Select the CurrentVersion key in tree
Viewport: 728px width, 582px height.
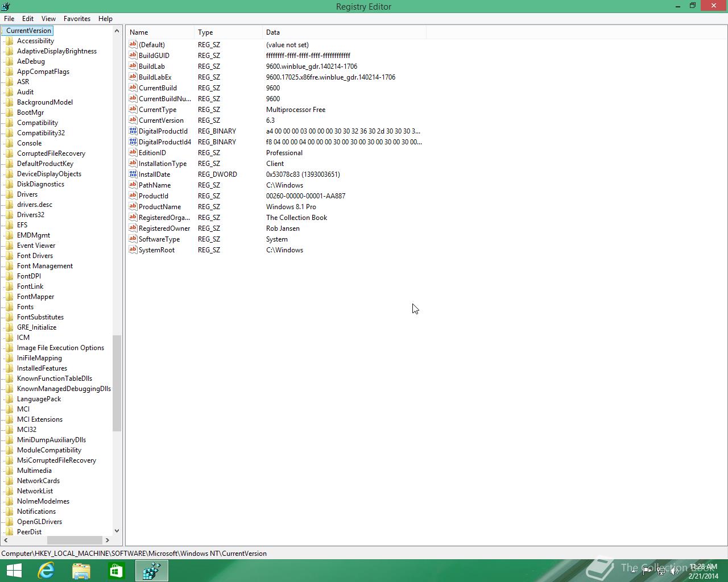28,31
